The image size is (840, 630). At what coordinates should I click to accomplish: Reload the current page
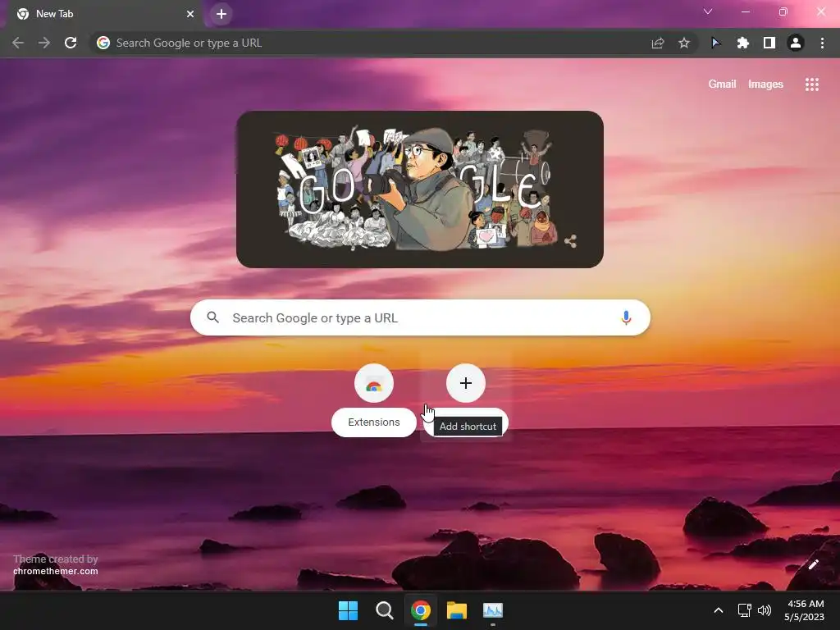71,43
